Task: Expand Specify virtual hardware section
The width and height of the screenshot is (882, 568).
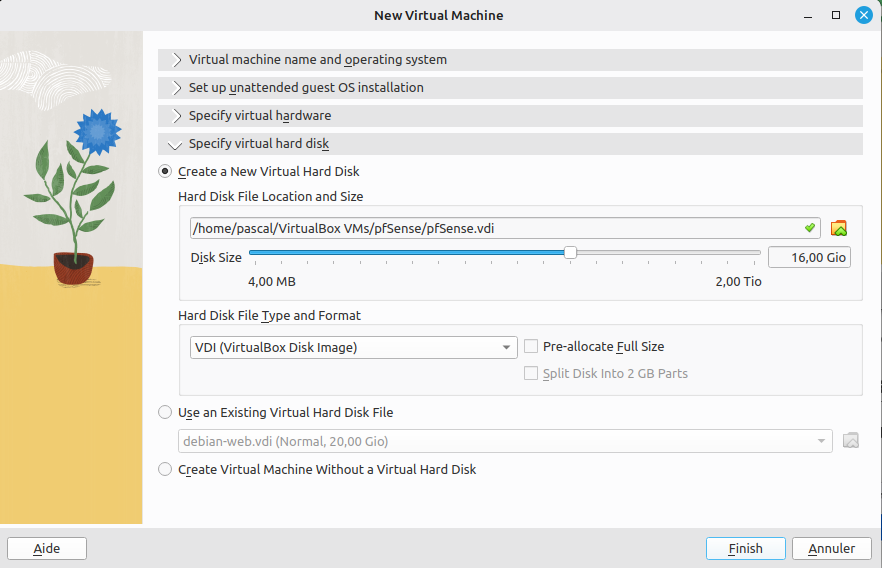Action: pos(510,116)
